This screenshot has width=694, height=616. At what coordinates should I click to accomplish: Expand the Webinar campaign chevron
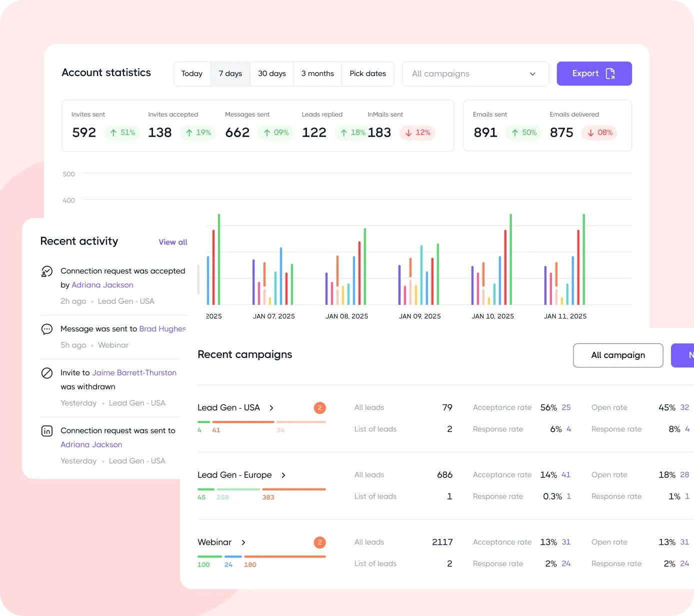[x=243, y=542]
